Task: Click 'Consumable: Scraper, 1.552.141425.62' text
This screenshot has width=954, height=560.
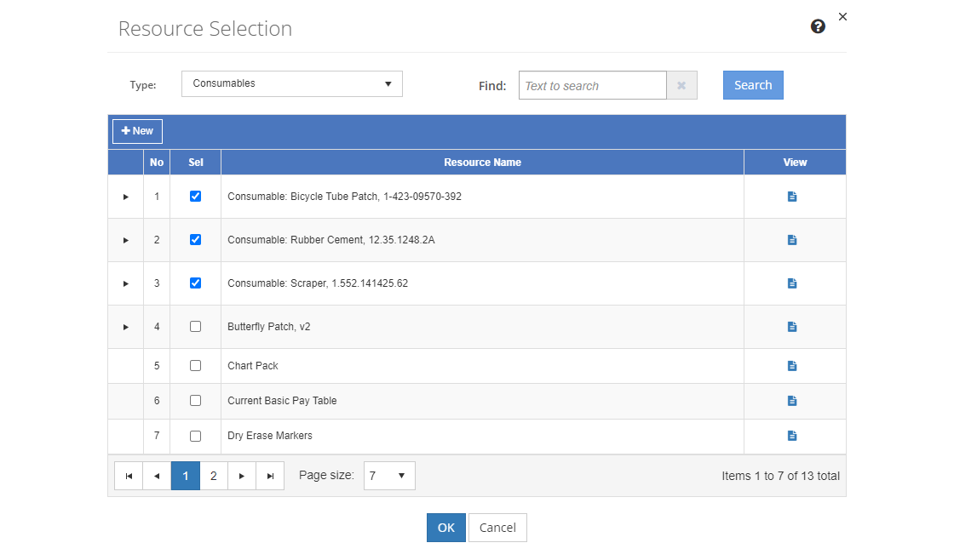Action: (x=318, y=283)
